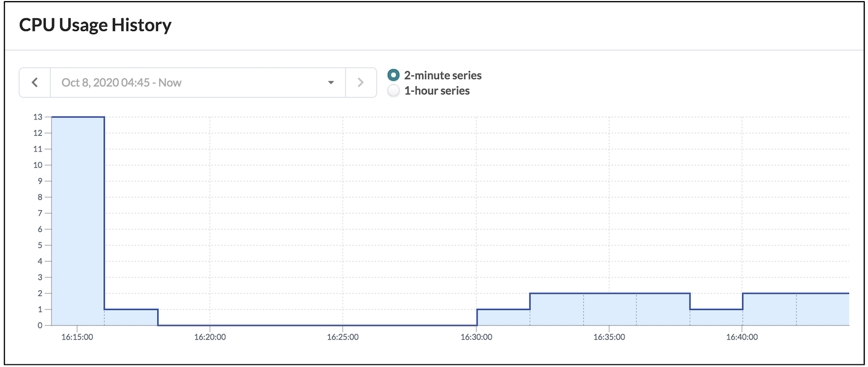Open the date range dropdown caret
This screenshot has width=868, height=367.
[331, 83]
